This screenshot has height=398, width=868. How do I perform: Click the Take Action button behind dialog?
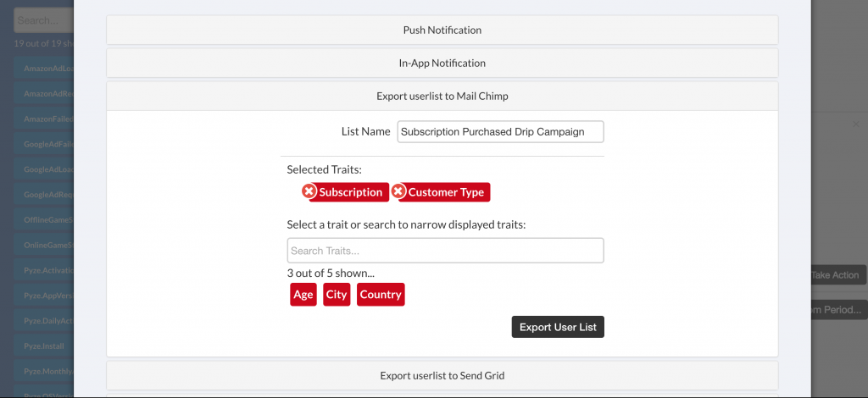837,274
